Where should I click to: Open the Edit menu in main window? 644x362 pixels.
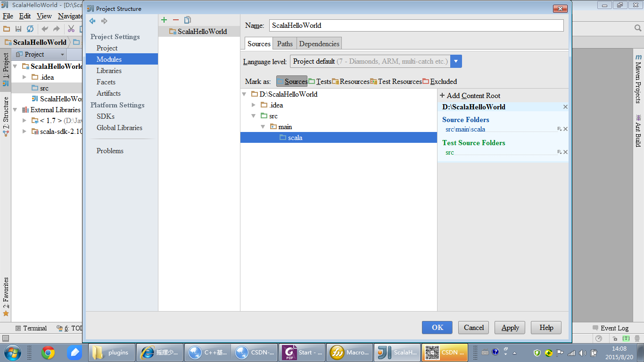25,16
